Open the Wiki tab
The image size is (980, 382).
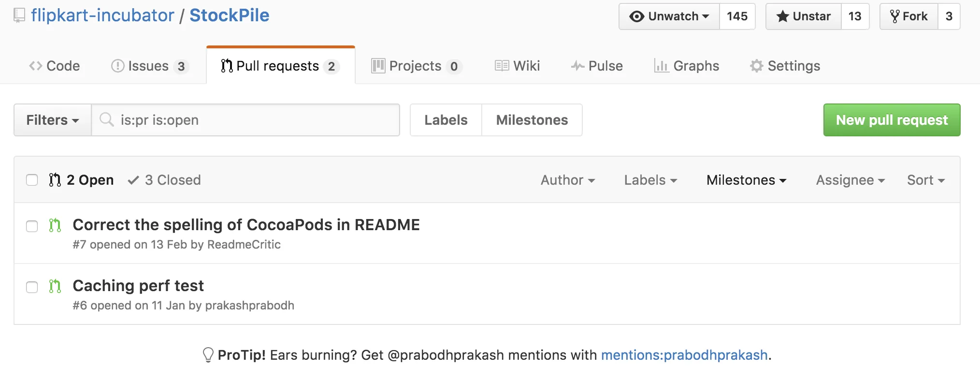click(517, 66)
